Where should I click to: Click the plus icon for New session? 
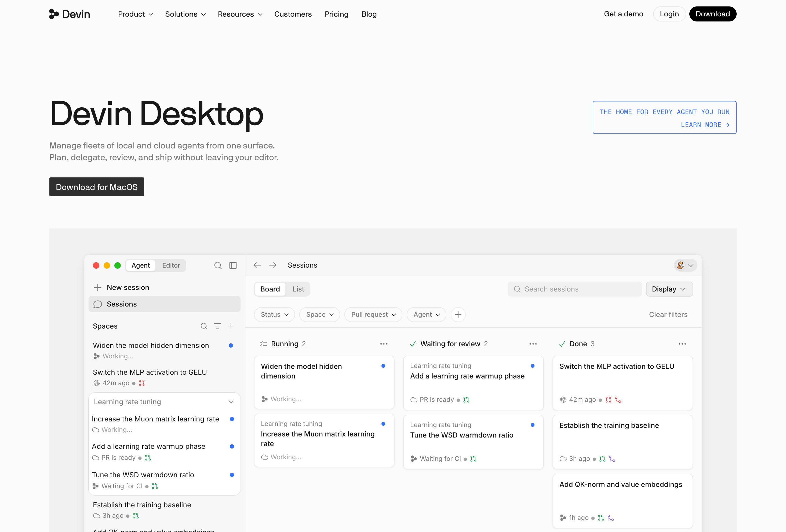98,287
